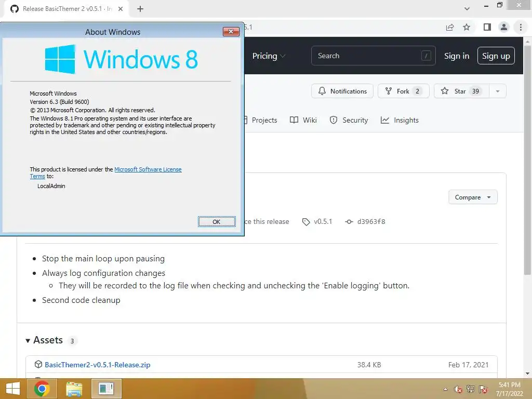Image resolution: width=532 pixels, height=399 pixels.
Task: Click 'Always log configuration changes' text
Action: [103, 273]
